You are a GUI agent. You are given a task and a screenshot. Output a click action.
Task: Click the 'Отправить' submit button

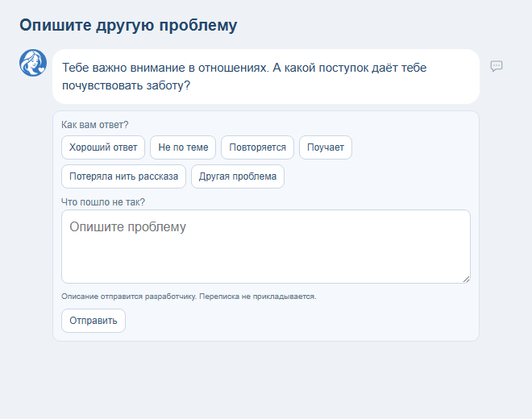(x=94, y=321)
